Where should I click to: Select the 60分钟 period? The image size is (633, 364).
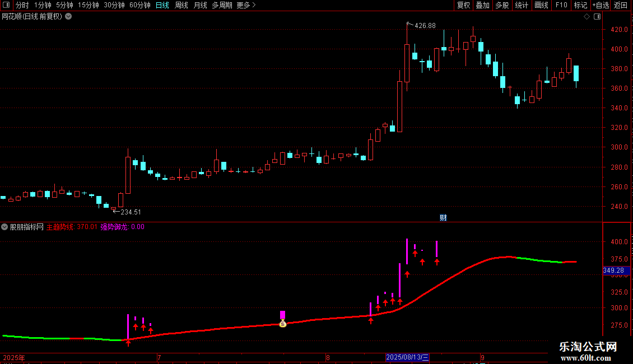coord(139,5)
